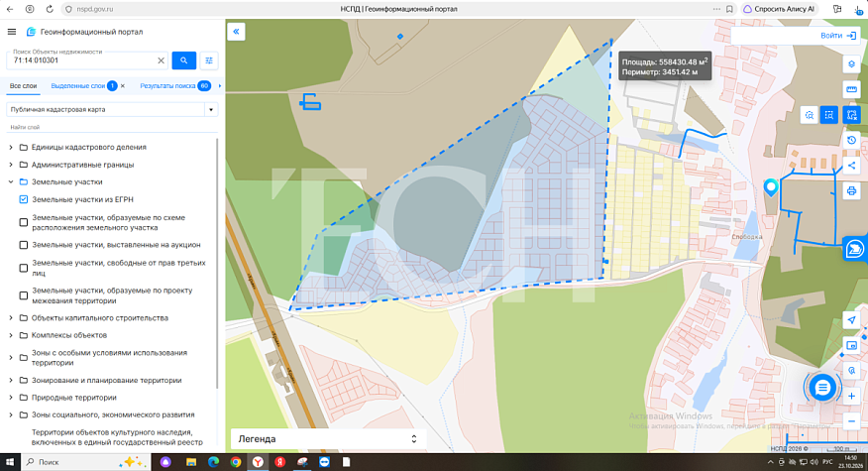Open Google Chrome from the taskbar
This screenshot has width=868, height=471.
[236, 462]
